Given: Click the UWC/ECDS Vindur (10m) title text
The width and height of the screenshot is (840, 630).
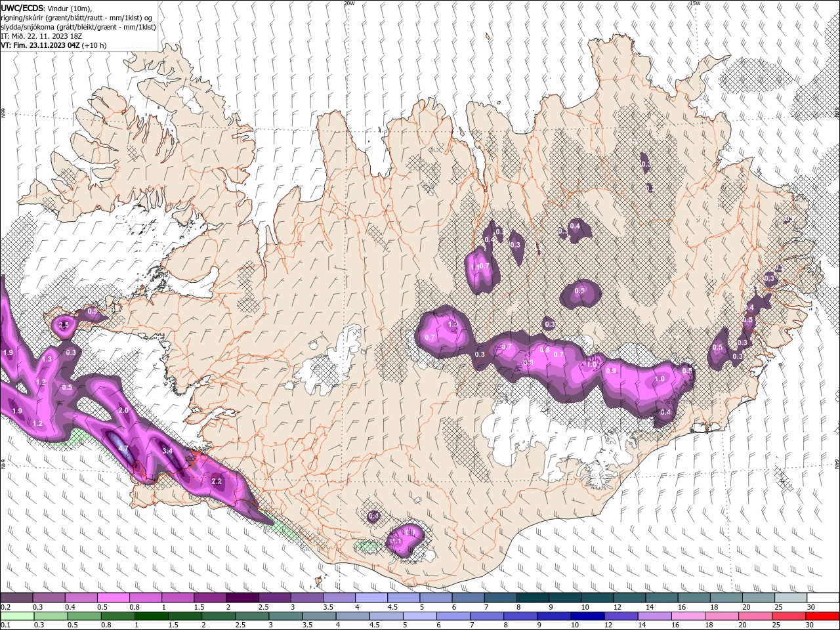Looking at the screenshot, I should [46, 8].
